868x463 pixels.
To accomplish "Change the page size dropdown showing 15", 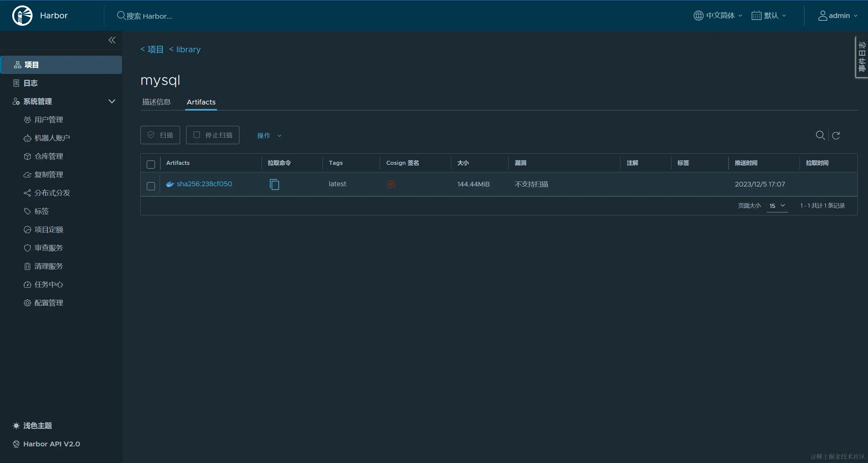I will click(x=777, y=206).
